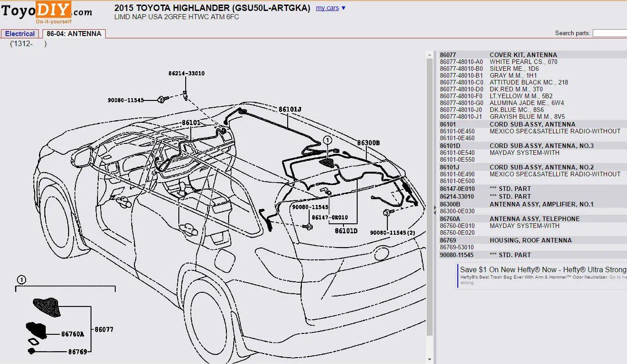Click the 86760A label in inset

tap(73, 334)
